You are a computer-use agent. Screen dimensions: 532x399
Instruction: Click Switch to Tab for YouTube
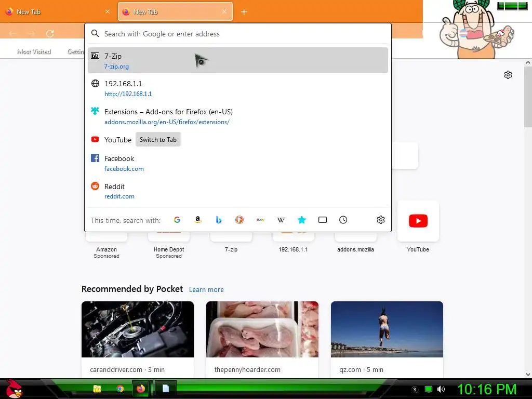(x=158, y=140)
